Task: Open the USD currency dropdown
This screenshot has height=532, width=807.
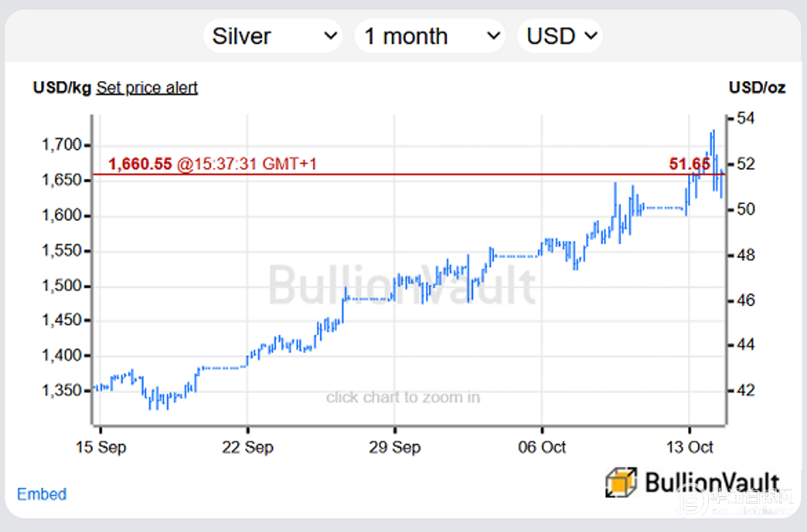Action: pyautogui.click(x=560, y=37)
